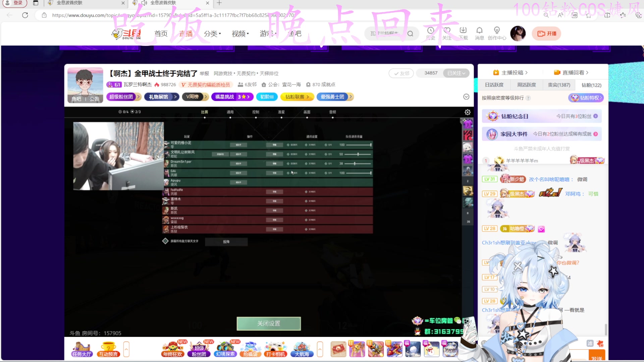The width and height of the screenshot is (644, 362).
Task: Open video player settings gear icon
Action: tap(468, 112)
